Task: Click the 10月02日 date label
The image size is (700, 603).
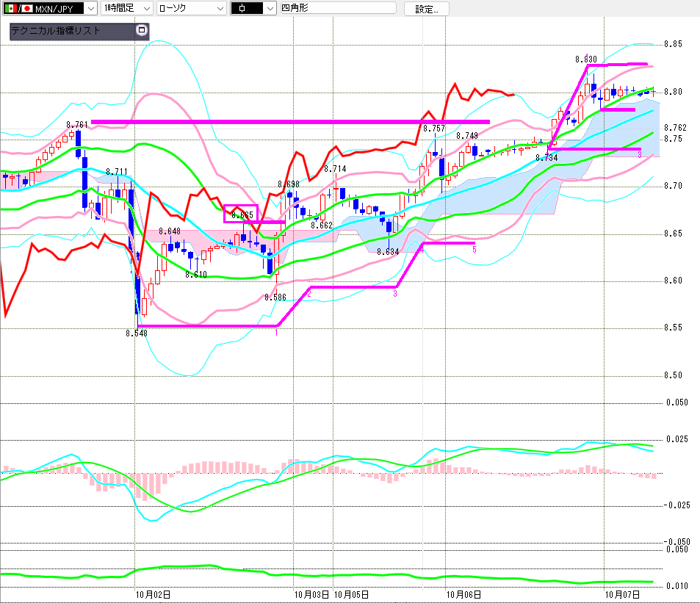Action: [x=153, y=594]
